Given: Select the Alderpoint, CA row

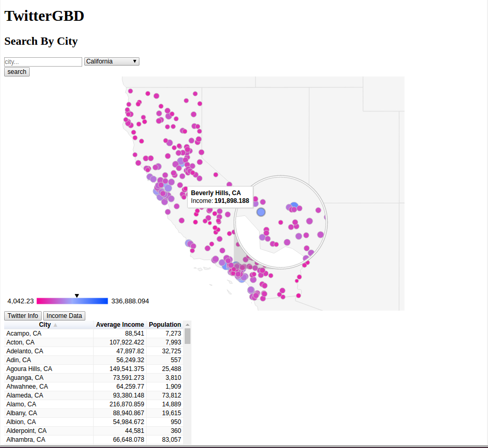Looking at the screenshot, I should 93,431.
